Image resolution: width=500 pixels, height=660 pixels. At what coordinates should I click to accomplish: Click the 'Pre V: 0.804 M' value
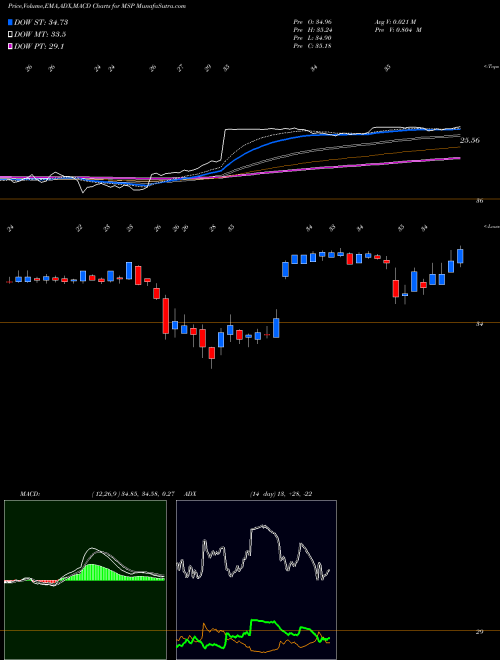pos(398,30)
